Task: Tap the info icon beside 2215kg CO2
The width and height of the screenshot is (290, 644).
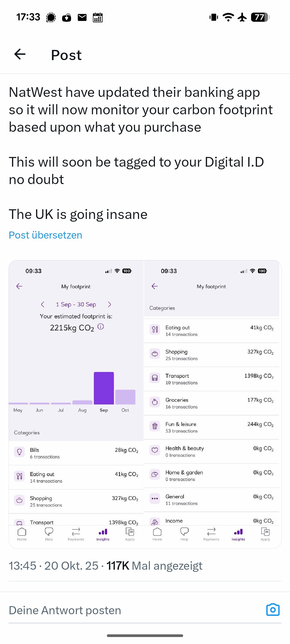Action: point(101,327)
